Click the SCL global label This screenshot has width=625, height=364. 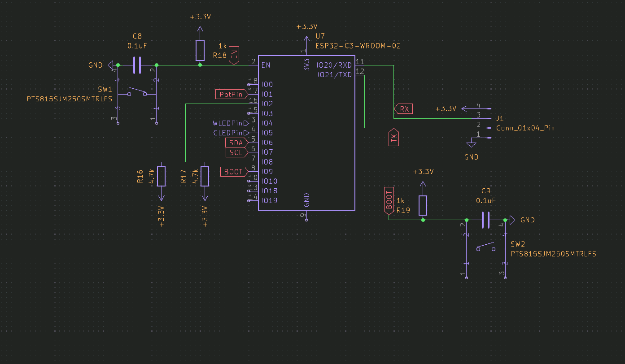(236, 152)
